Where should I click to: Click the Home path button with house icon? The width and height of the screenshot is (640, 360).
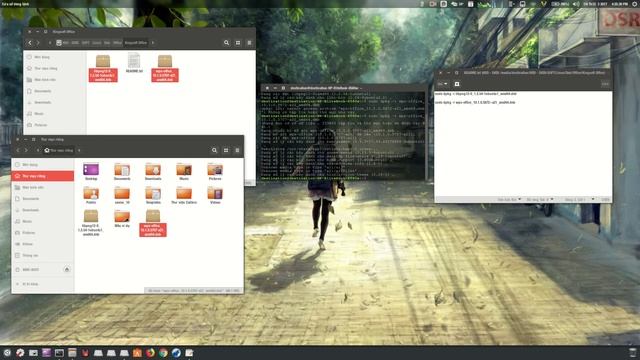coord(59,150)
